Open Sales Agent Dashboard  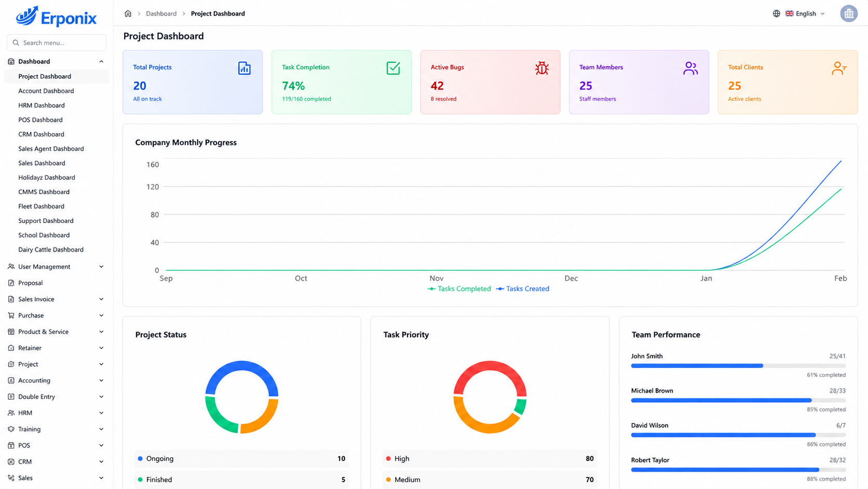coord(51,149)
